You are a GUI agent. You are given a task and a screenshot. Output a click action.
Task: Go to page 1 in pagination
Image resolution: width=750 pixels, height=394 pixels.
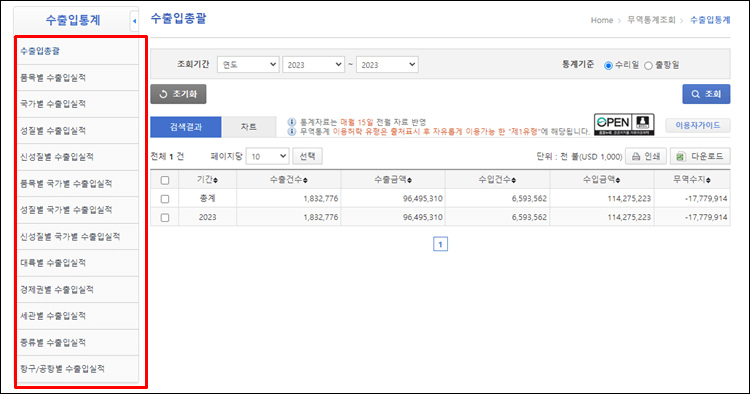[441, 244]
